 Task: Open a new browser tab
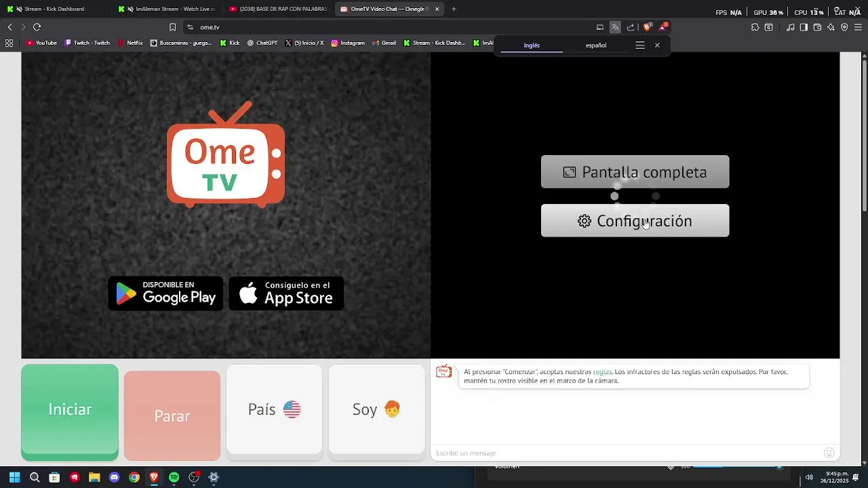(x=454, y=9)
